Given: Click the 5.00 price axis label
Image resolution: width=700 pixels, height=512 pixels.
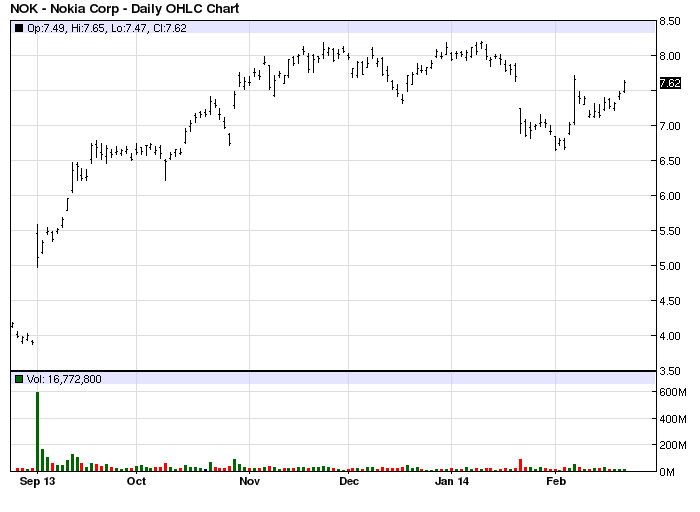Looking at the screenshot, I should pyautogui.click(x=670, y=266).
